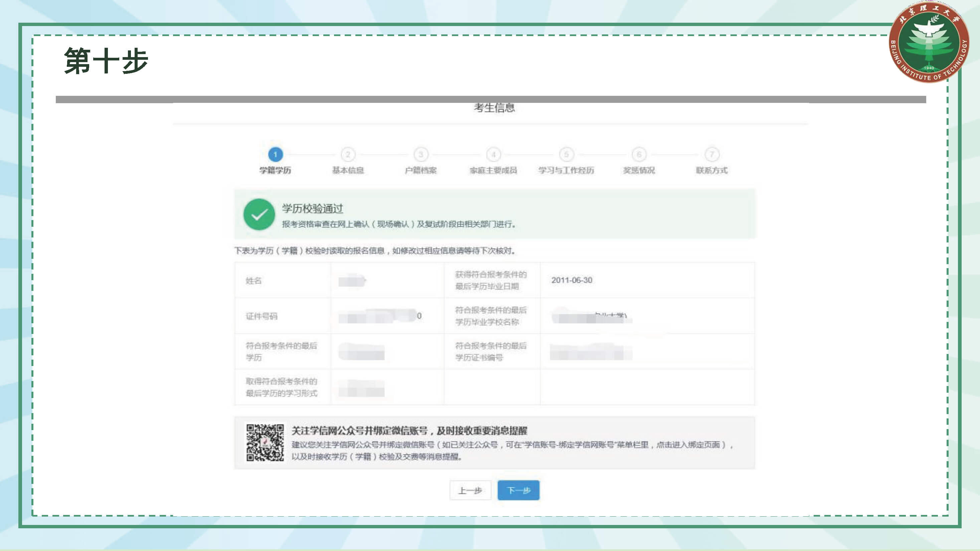Click the graduation date 2011-06-30 cell
This screenshot has width=980, height=551.
pos(572,280)
